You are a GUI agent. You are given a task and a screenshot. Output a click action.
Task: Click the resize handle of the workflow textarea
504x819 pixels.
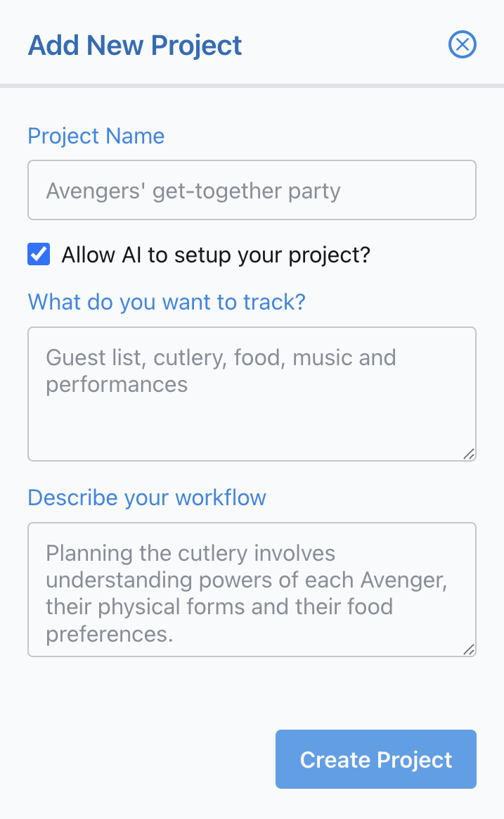[470, 651]
